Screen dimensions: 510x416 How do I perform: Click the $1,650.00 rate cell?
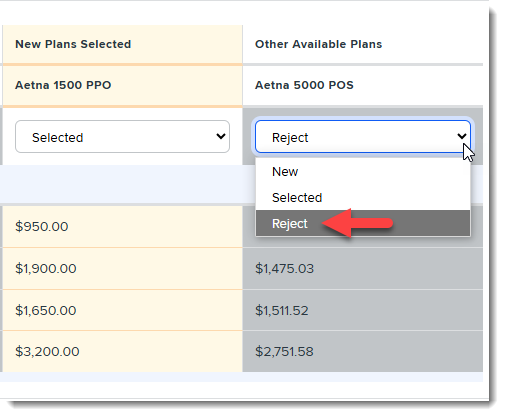click(x=122, y=310)
